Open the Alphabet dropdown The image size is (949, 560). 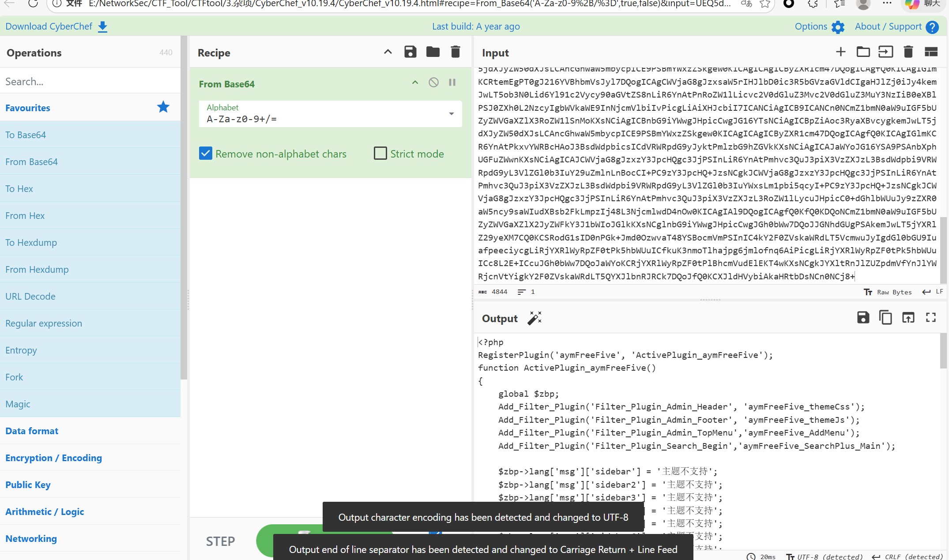[x=451, y=114]
